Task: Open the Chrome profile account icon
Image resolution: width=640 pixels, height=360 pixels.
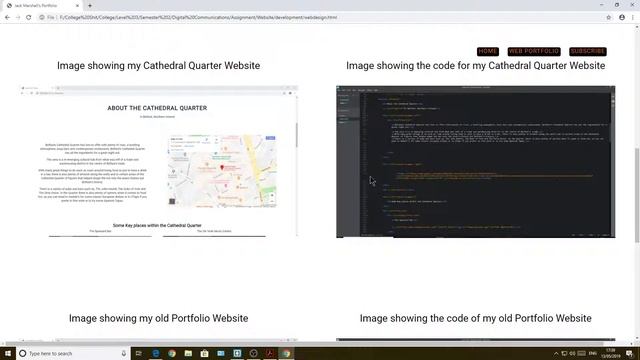Action: [622, 18]
